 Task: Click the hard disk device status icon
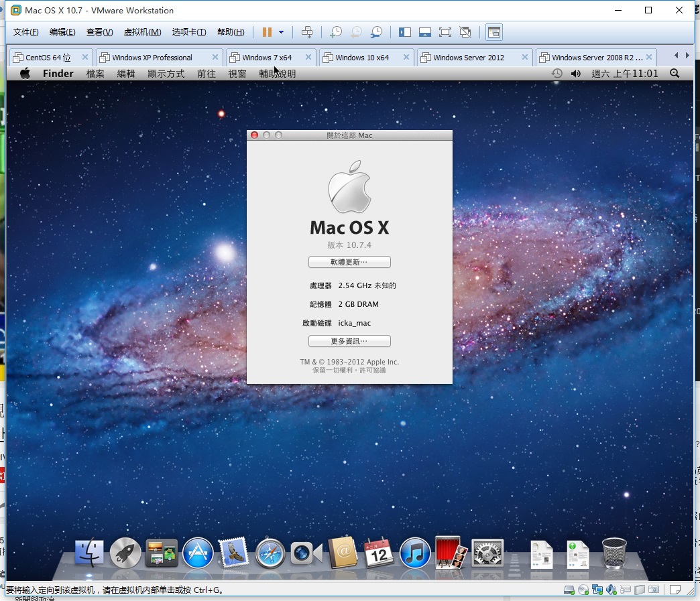[569, 590]
